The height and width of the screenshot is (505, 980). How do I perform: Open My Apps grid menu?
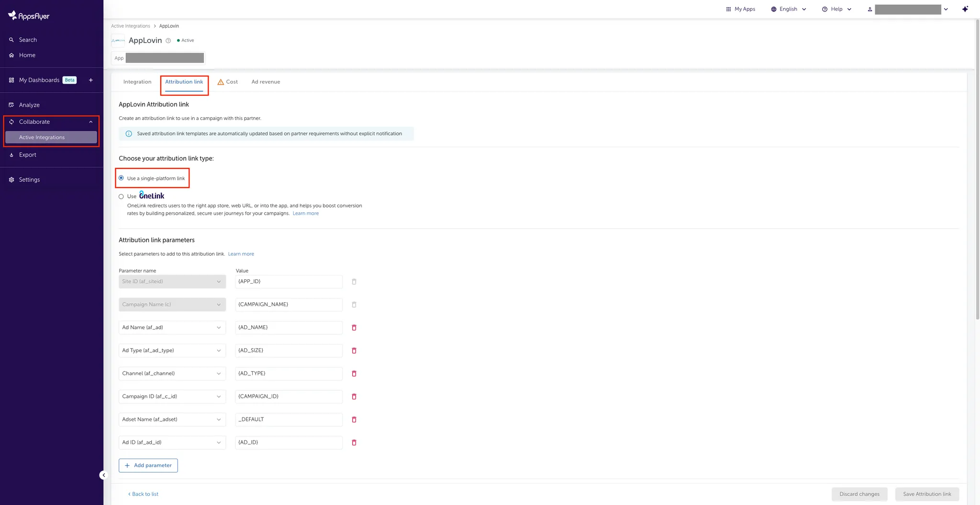tap(740, 9)
